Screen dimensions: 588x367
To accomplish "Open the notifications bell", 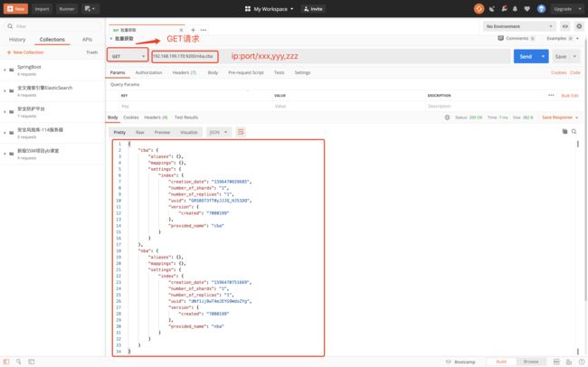I will tap(515, 9).
